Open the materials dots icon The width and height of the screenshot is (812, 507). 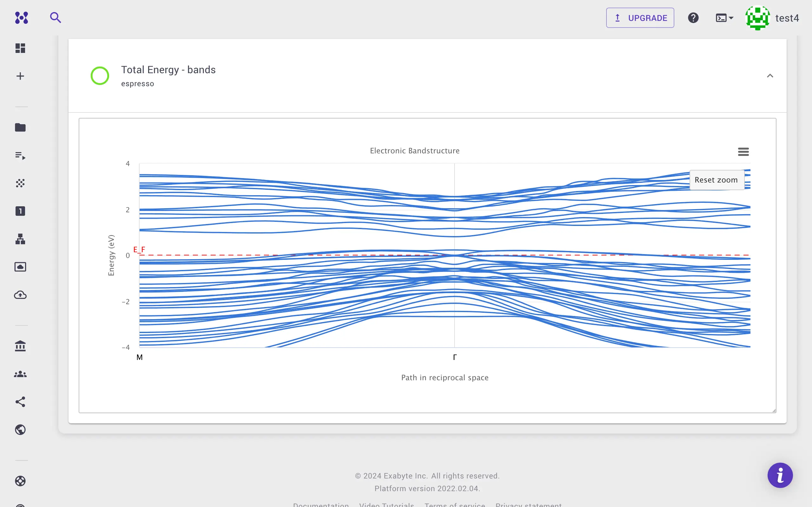click(20, 183)
